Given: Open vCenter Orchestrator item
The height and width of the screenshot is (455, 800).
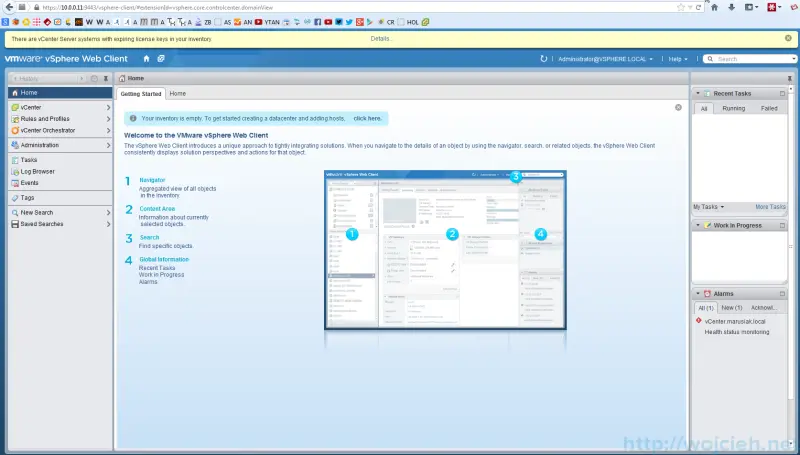Looking at the screenshot, I should [x=60, y=131].
